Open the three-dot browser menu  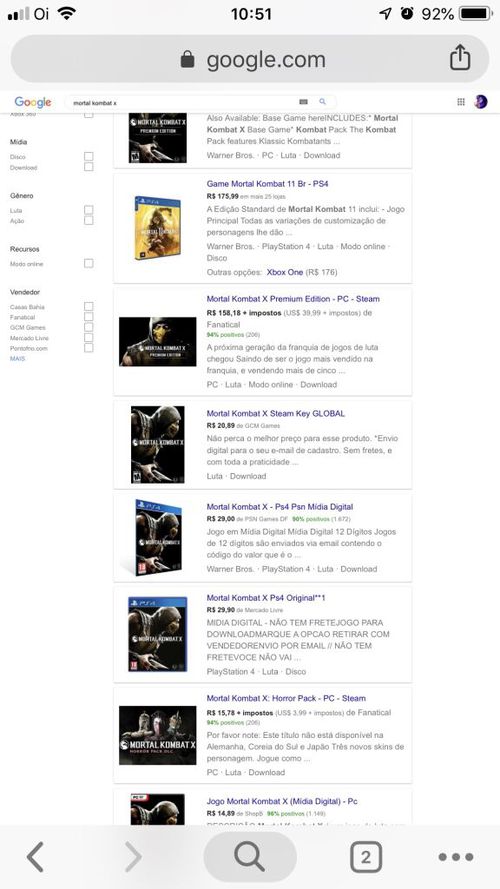pyautogui.click(x=456, y=857)
